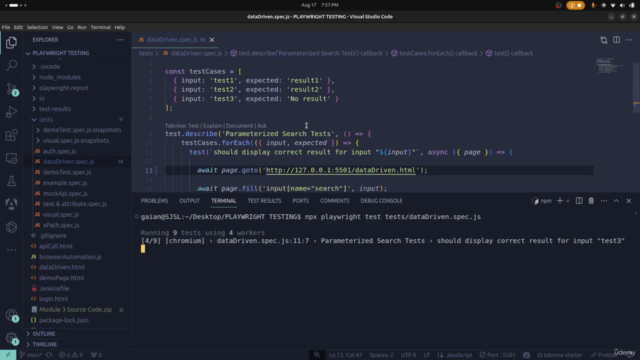This screenshot has height=360, width=640.
Task: Open the Explorer view in activity bar
Action: (x=11, y=42)
